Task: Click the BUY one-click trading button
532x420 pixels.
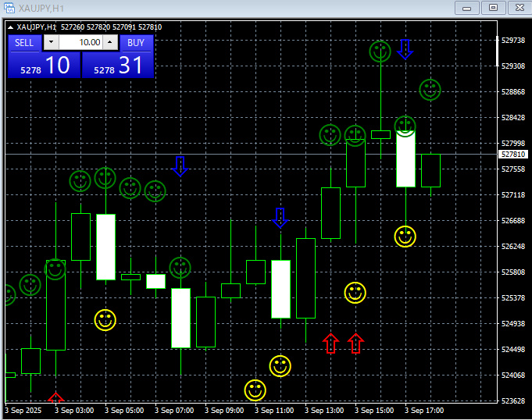Action: 137,43
